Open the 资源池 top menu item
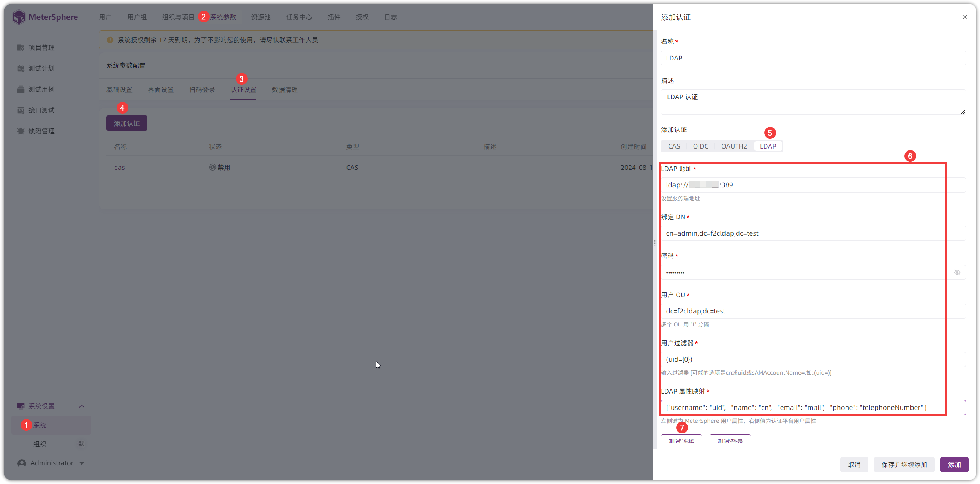Screen dimensions: 980x484 [261, 17]
